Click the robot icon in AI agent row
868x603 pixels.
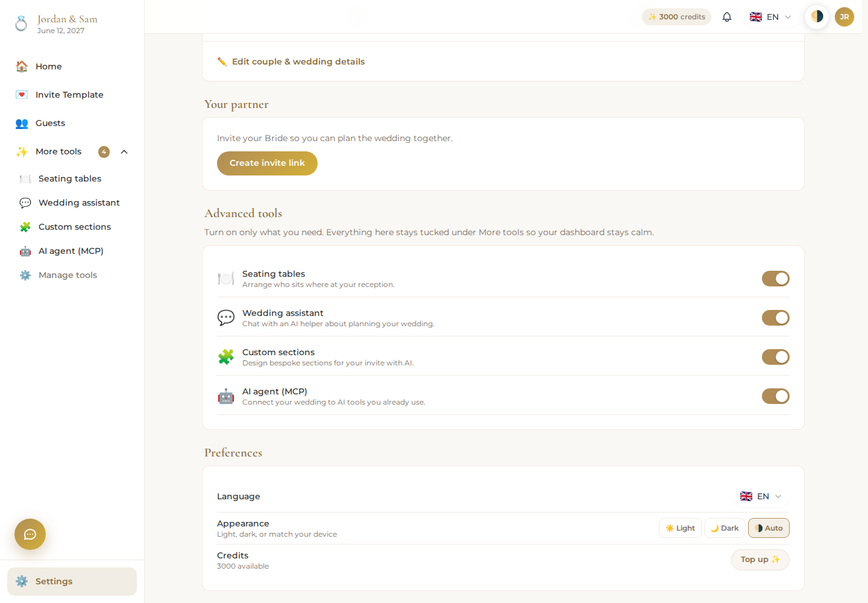[x=226, y=396]
